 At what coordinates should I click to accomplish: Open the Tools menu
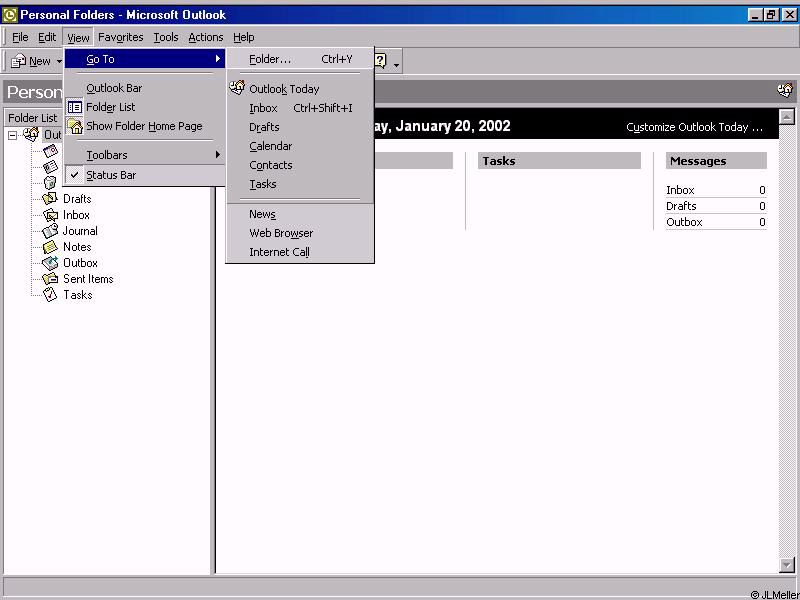point(166,37)
